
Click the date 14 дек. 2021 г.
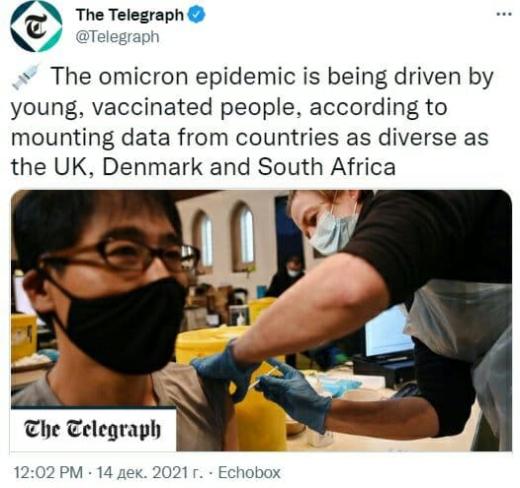point(150,473)
